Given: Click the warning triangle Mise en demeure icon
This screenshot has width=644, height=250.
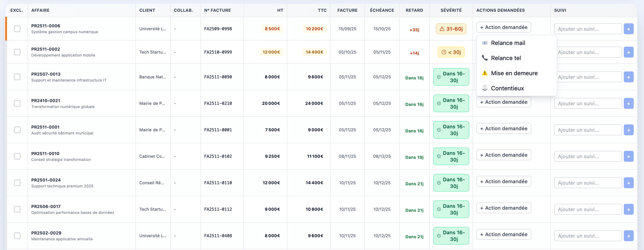Looking at the screenshot, I should click(x=485, y=73).
